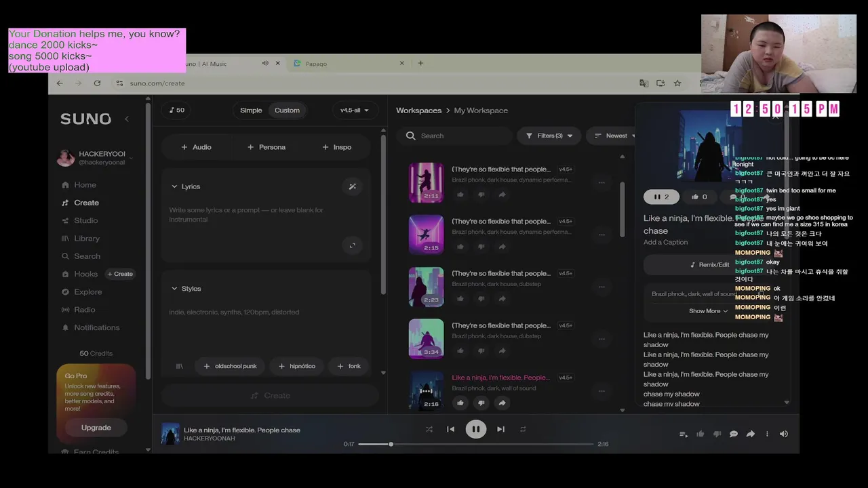Click the playback progress slider
Image resolution: width=868 pixels, height=488 pixels.
(x=475, y=444)
